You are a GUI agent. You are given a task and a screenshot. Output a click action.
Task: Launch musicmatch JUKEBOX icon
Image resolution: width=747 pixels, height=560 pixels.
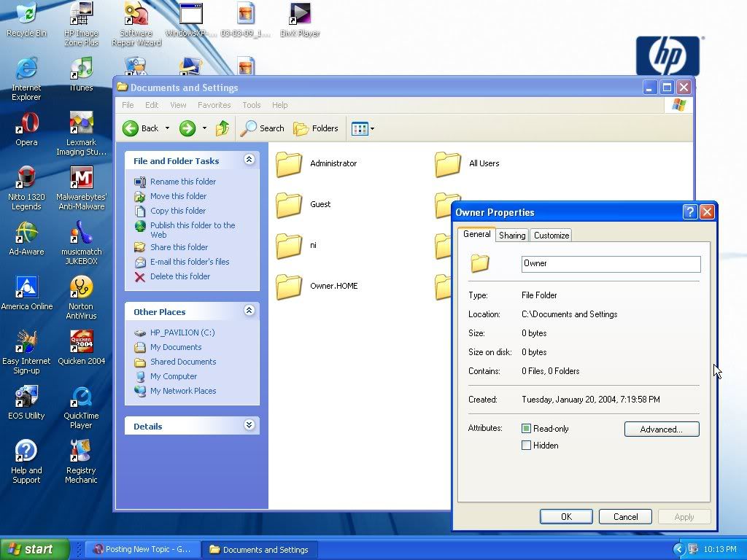(82, 243)
